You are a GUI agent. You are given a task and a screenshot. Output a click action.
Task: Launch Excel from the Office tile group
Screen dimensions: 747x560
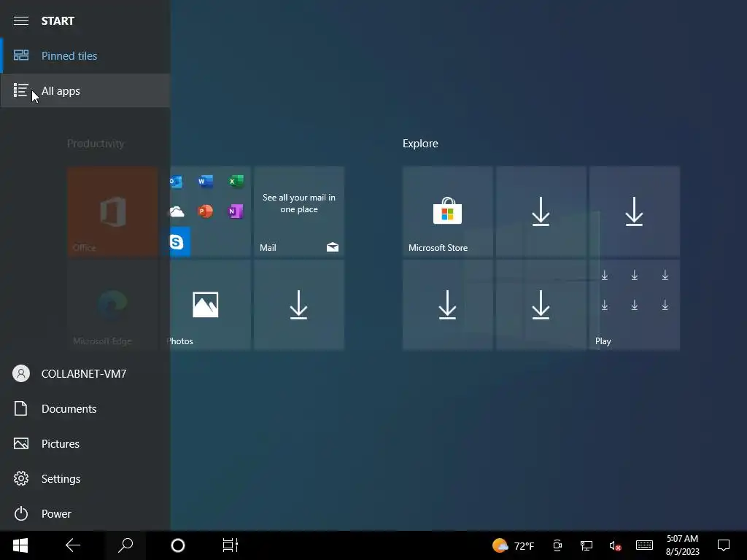[236, 182]
